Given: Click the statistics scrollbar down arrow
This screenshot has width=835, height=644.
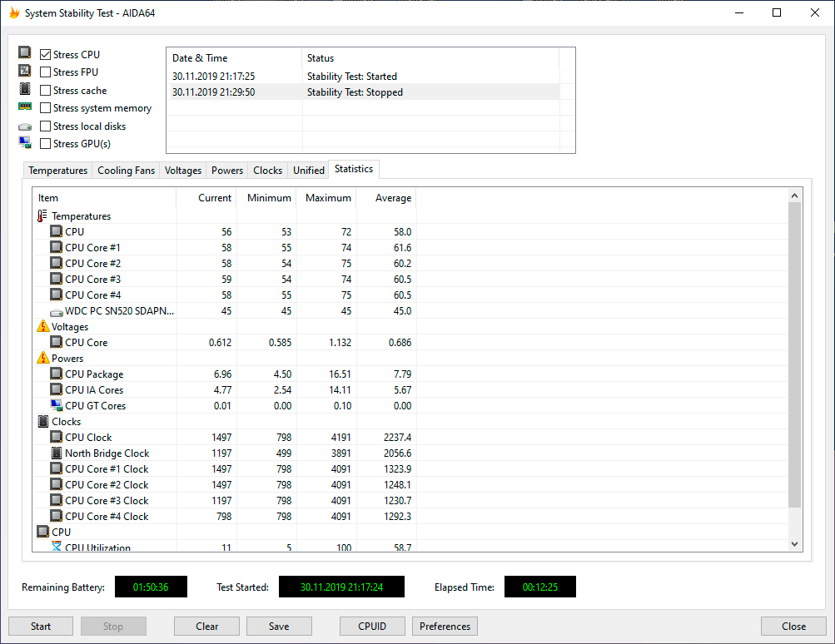Looking at the screenshot, I should pyautogui.click(x=794, y=544).
